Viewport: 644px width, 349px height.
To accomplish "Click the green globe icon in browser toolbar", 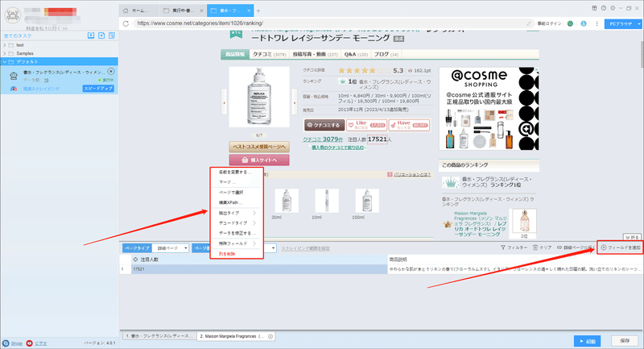I will [570, 23].
